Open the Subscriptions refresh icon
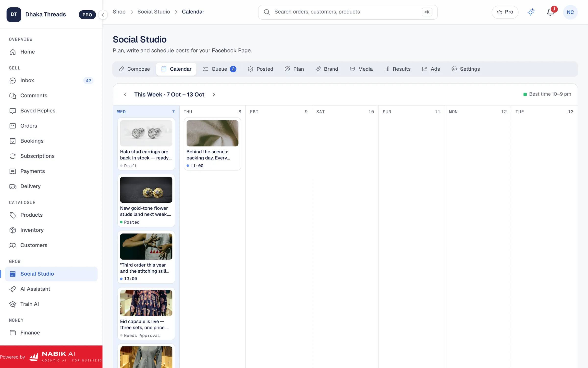The height and width of the screenshot is (368, 588). [x=13, y=156]
